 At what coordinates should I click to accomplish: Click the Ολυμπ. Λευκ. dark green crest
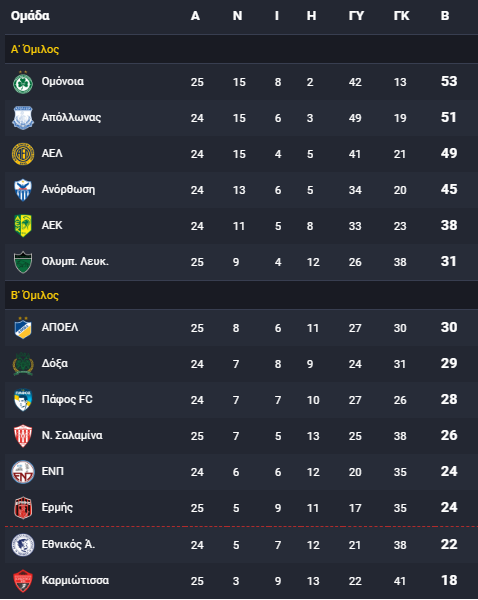[23, 262]
